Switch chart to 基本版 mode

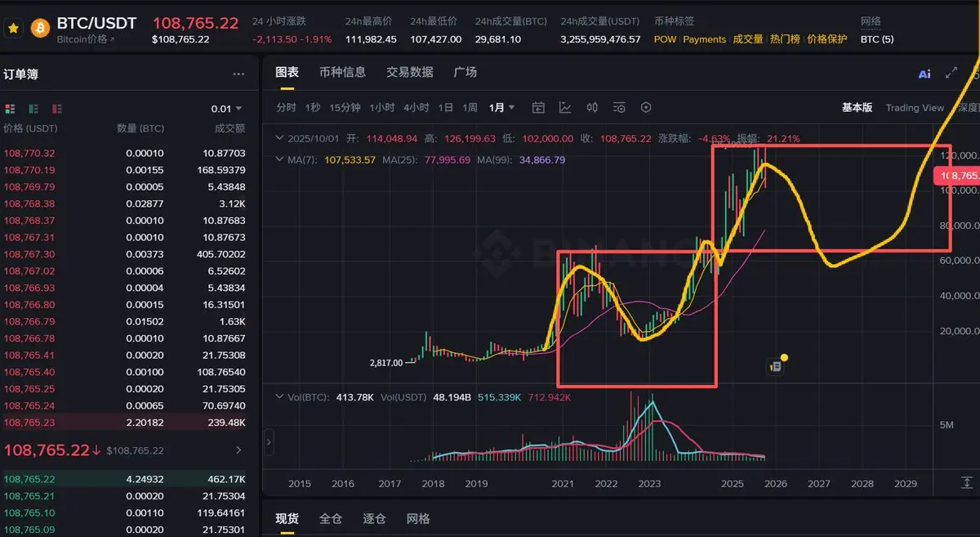(x=857, y=107)
